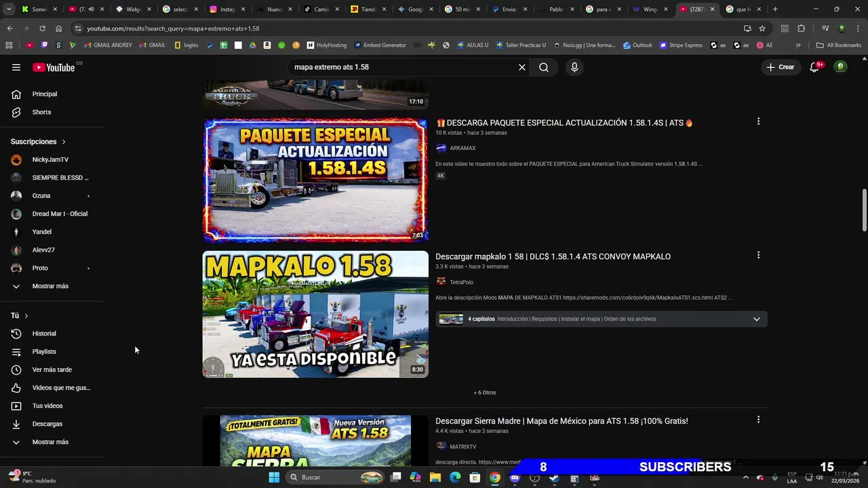
Task: Click the page vertical scrollbar thumb
Action: tap(864, 211)
